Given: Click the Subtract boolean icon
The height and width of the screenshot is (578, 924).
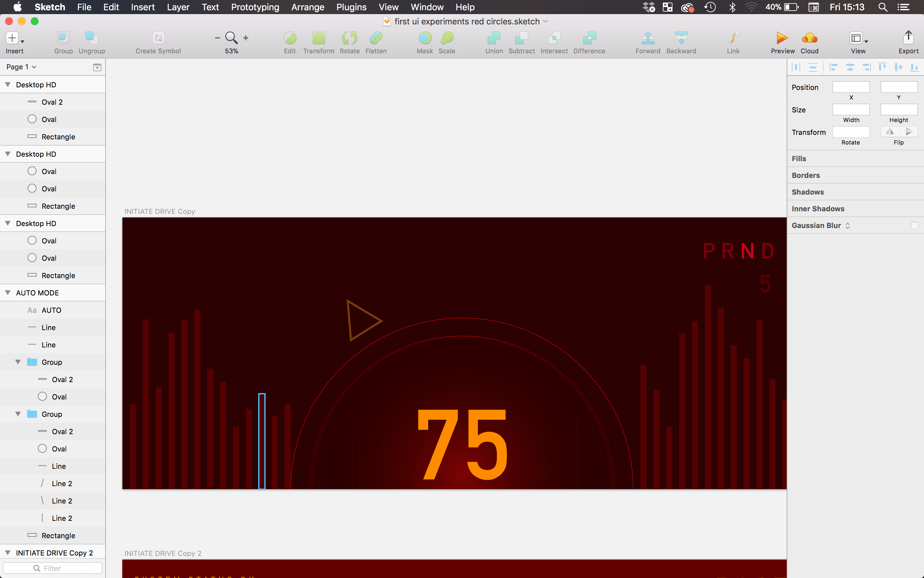Looking at the screenshot, I should [x=522, y=38].
